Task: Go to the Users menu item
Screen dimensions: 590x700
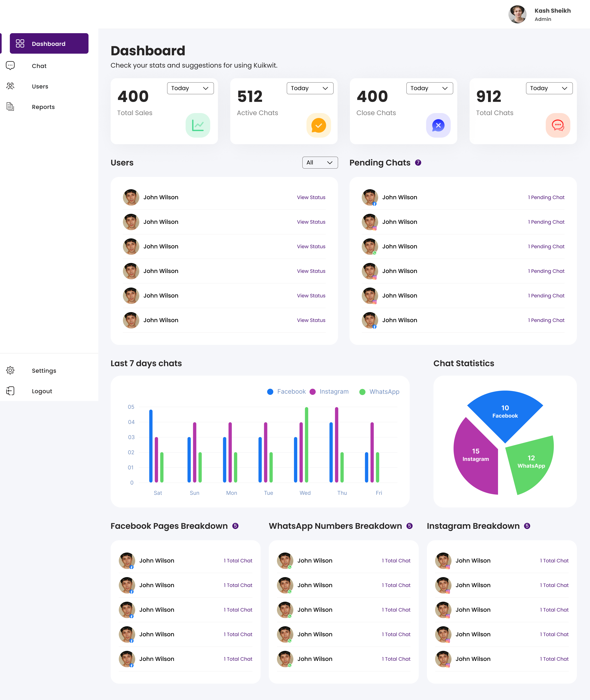Action: pyautogui.click(x=40, y=86)
